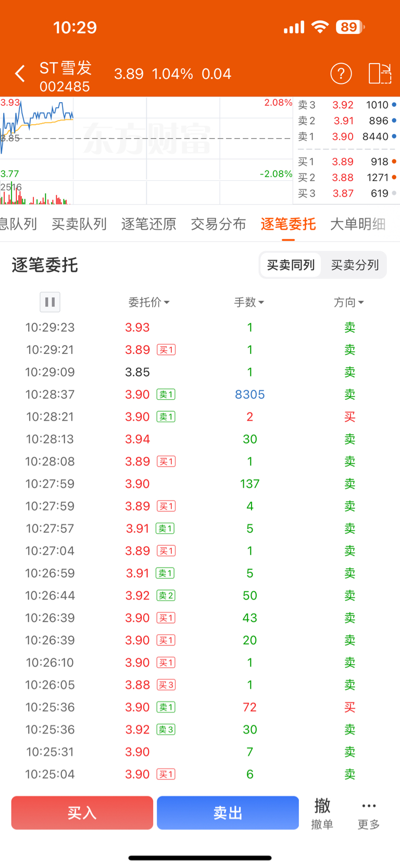Sort by 委托价 dropdown
The width and height of the screenshot is (400, 868).
click(149, 302)
